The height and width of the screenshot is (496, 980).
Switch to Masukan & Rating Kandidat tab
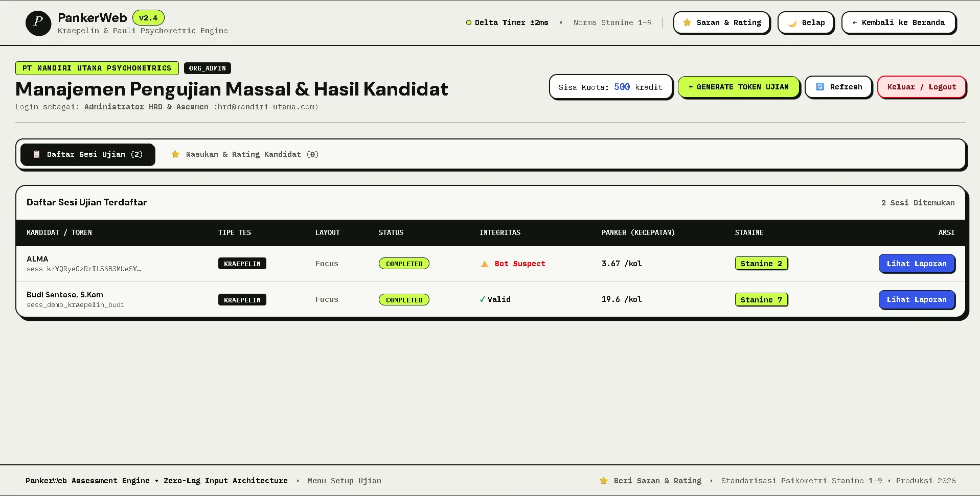(245, 154)
